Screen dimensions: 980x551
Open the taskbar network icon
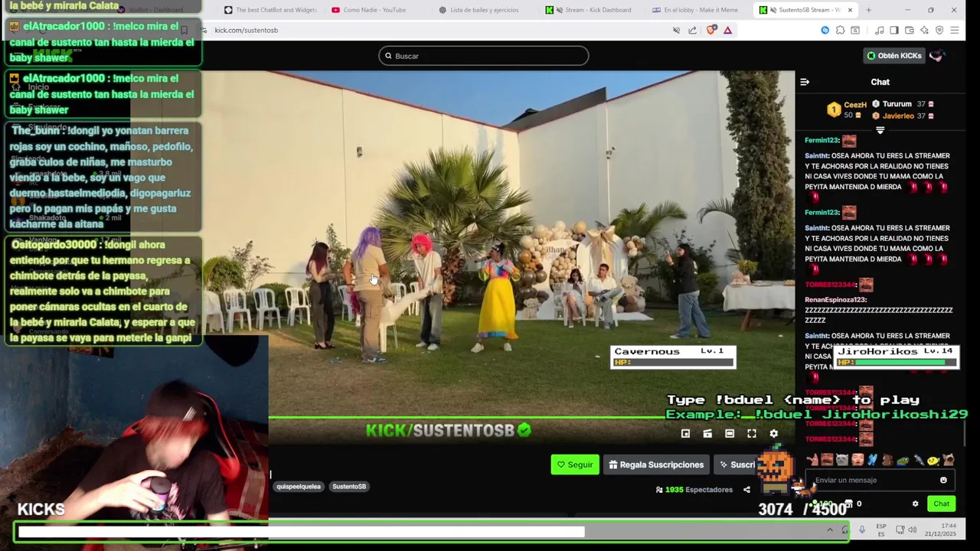tap(900, 530)
